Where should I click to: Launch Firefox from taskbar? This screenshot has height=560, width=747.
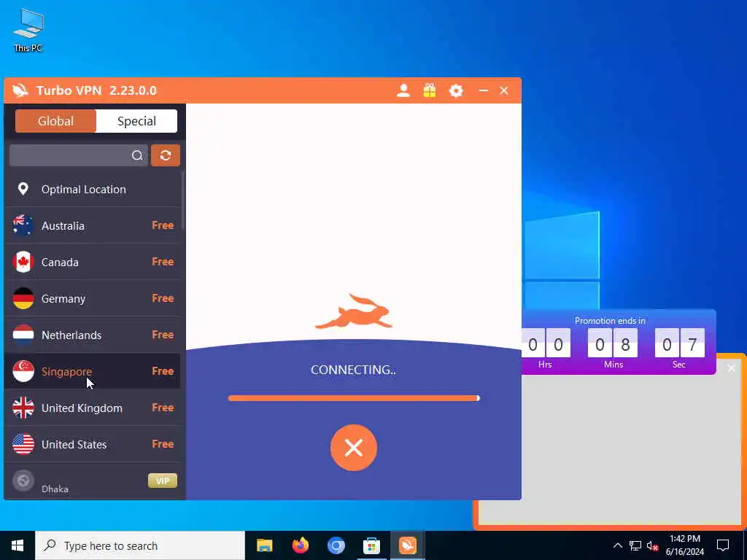pyautogui.click(x=300, y=545)
